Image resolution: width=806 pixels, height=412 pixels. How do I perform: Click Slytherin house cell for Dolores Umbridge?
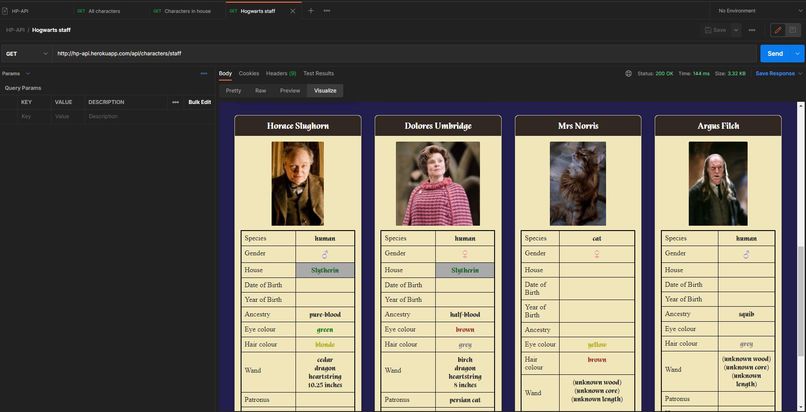465,270
